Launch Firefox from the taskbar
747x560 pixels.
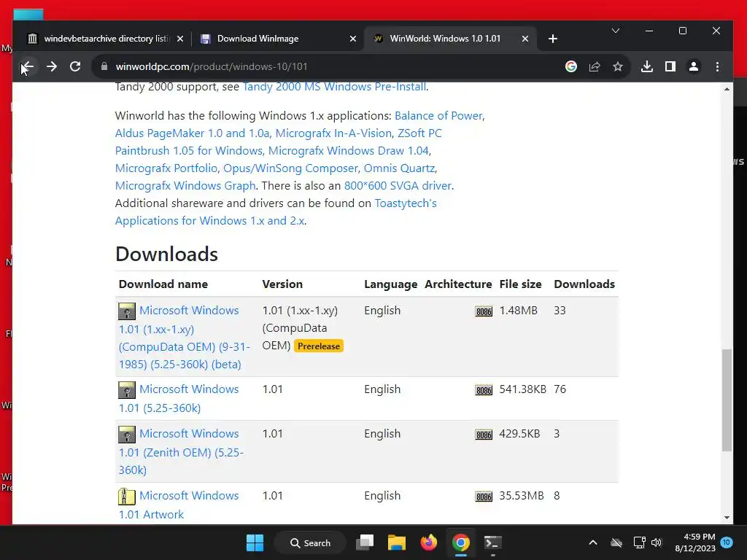[429, 542]
